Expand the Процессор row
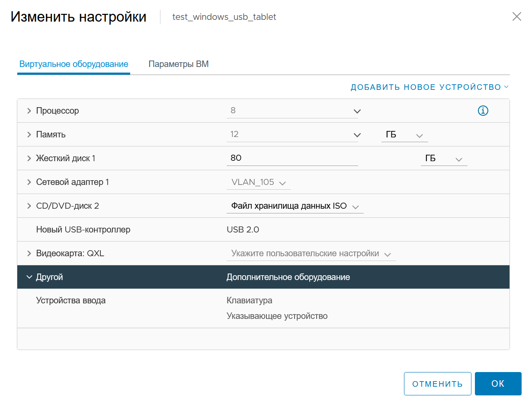 coord(29,111)
